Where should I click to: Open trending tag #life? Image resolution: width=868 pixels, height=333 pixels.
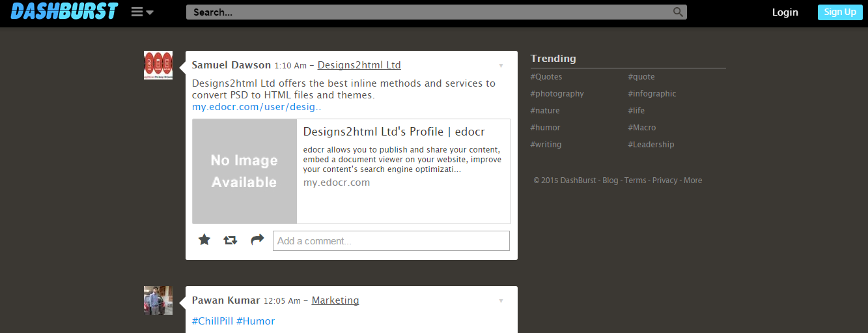click(636, 111)
